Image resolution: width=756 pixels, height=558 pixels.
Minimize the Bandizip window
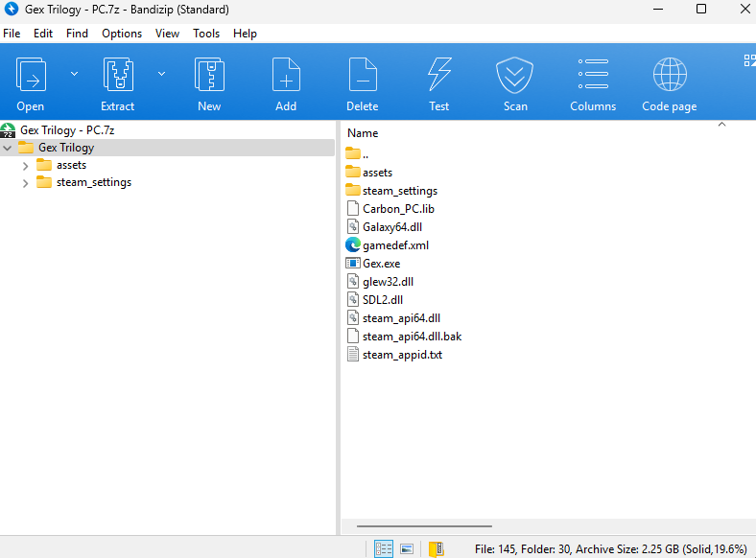point(658,10)
